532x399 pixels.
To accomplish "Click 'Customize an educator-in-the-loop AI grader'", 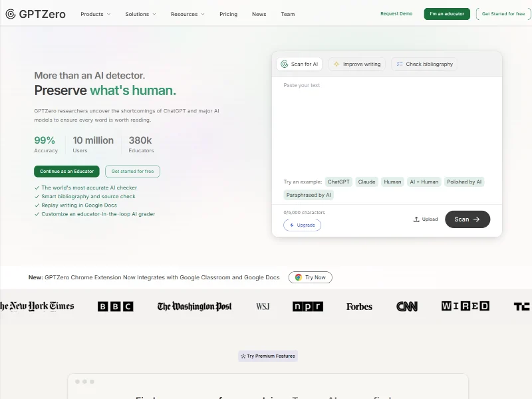I will click(x=98, y=214).
